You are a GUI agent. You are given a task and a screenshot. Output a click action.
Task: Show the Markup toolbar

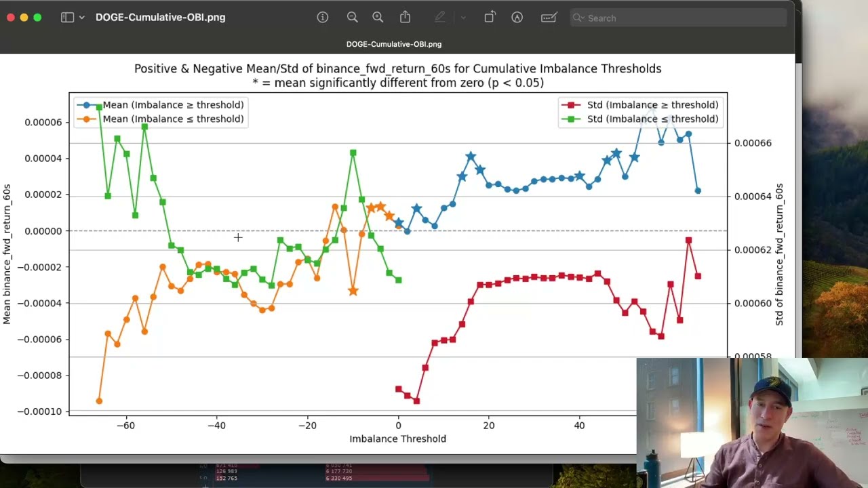coord(517,18)
